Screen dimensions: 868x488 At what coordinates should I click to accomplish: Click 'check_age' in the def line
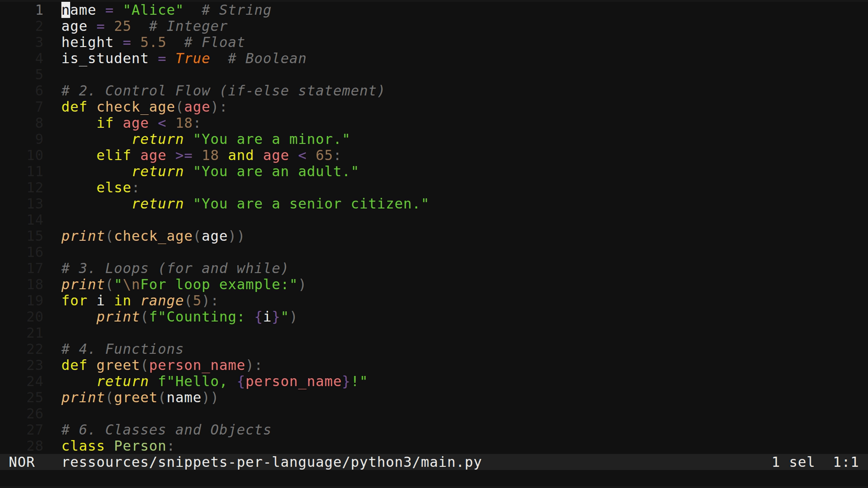[136, 107]
